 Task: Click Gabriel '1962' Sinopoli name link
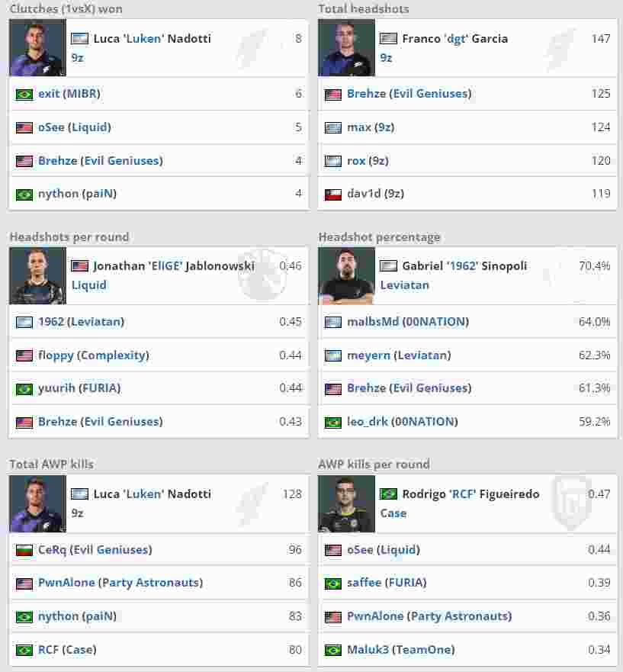(x=464, y=266)
